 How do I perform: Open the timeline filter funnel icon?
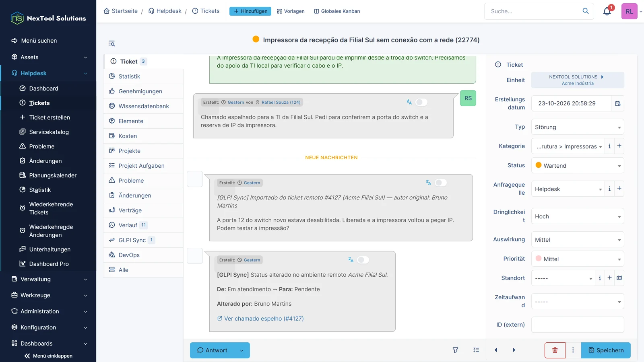pyautogui.click(x=455, y=350)
